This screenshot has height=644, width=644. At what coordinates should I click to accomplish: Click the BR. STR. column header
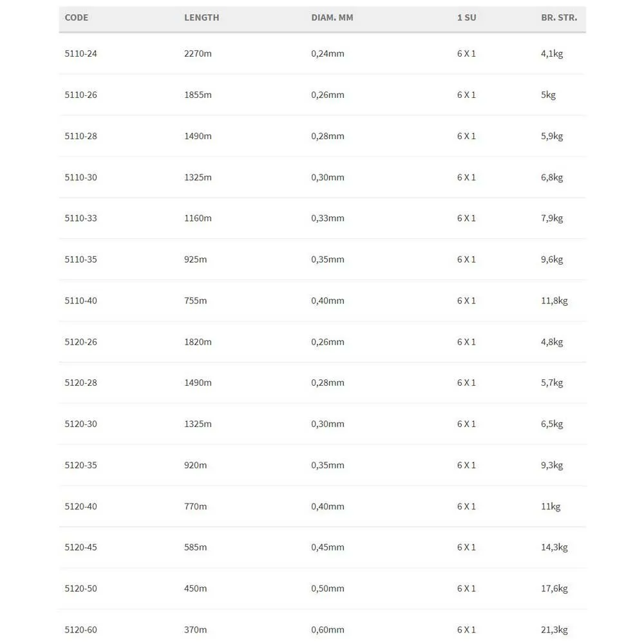tap(559, 17)
